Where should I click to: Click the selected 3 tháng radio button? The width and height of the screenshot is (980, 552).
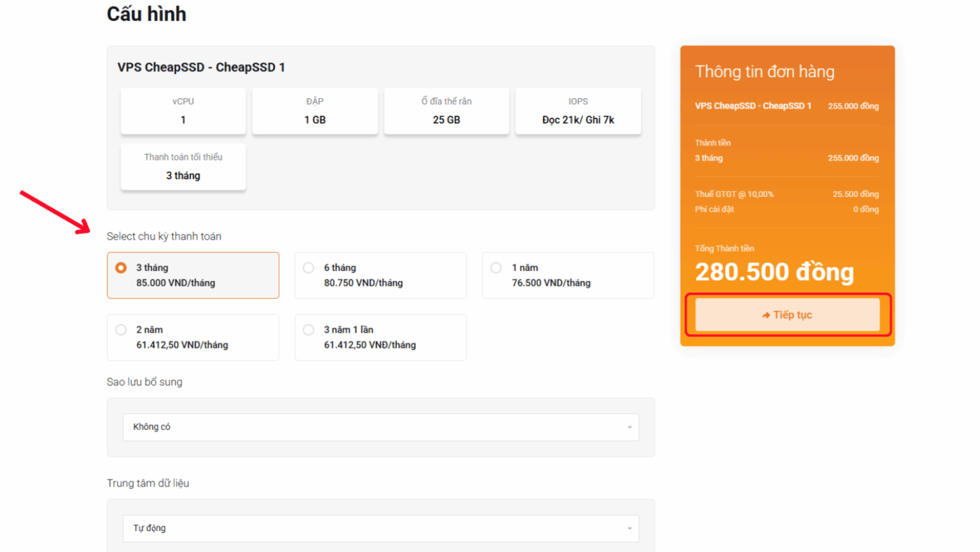[120, 267]
